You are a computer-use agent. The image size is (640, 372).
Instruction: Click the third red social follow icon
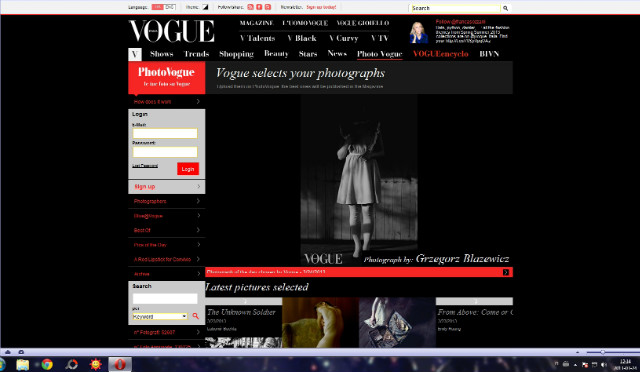point(268,7)
